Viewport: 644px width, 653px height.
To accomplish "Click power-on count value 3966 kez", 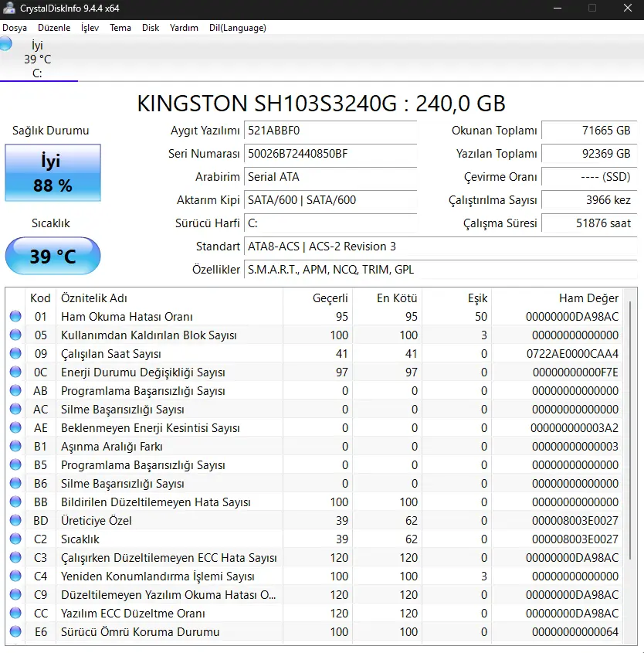I will coord(589,200).
